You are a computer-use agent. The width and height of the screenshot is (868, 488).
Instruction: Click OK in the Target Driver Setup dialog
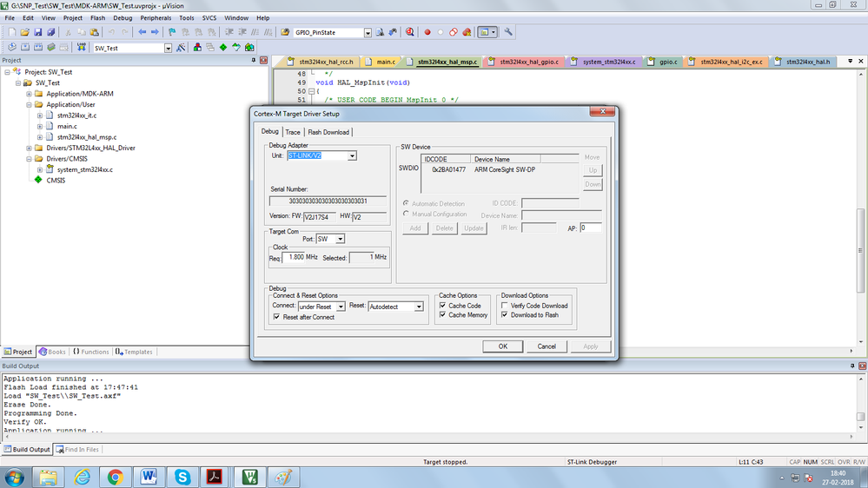click(503, 346)
